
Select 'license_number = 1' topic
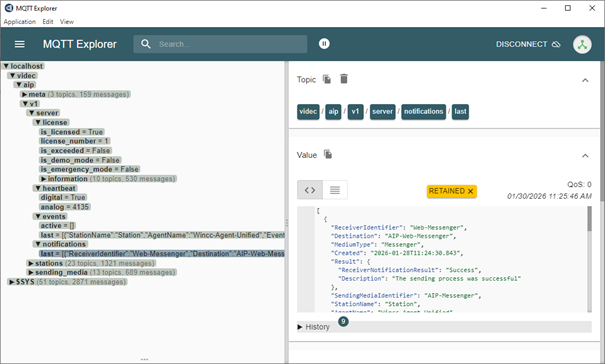pos(74,141)
